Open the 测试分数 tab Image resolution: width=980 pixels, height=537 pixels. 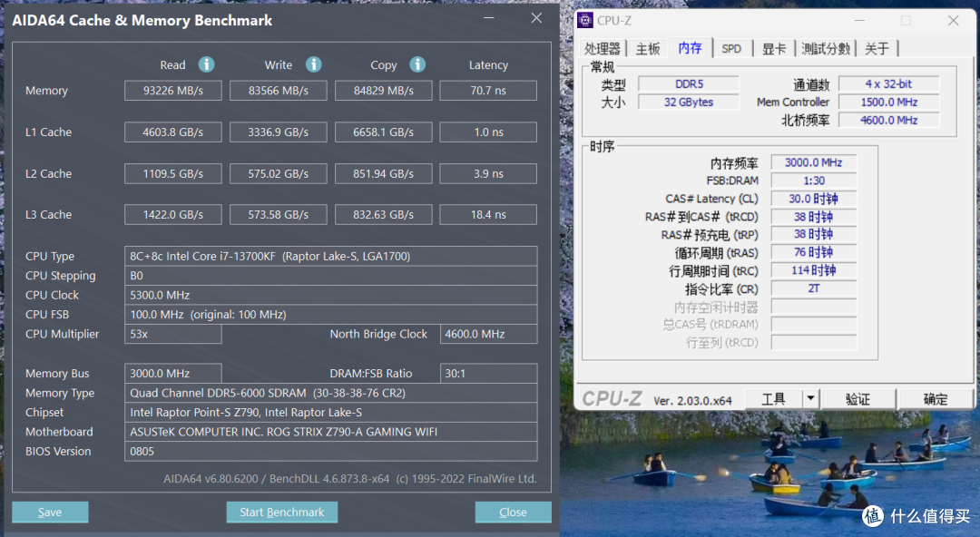tap(826, 49)
